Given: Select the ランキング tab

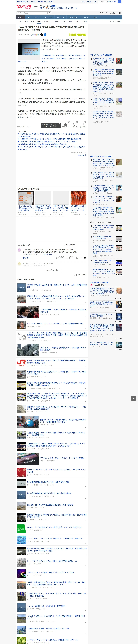Looking at the screenshot, I should (x=86, y=17).
